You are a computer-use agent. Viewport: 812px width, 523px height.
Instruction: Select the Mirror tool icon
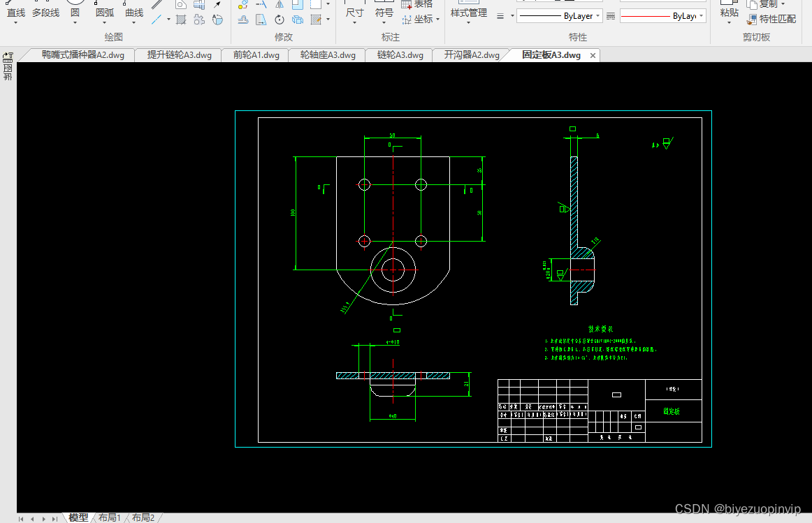(x=280, y=5)
